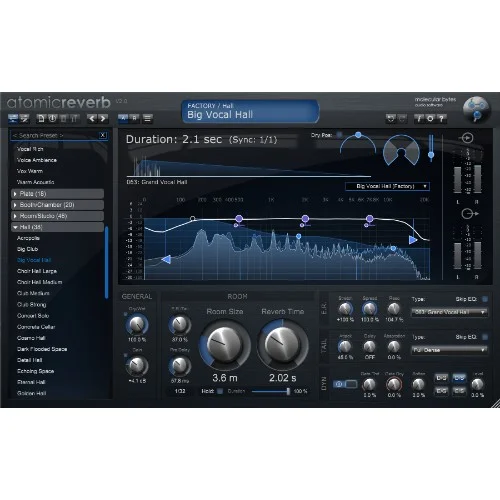
Task: Click the Gain knob
Action: (x=137, y=366)
